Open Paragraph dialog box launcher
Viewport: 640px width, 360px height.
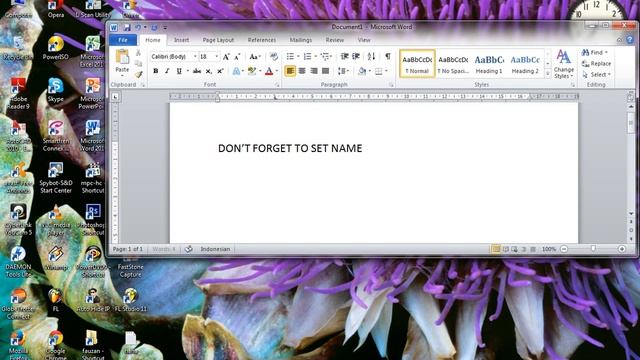pos(391,85)
